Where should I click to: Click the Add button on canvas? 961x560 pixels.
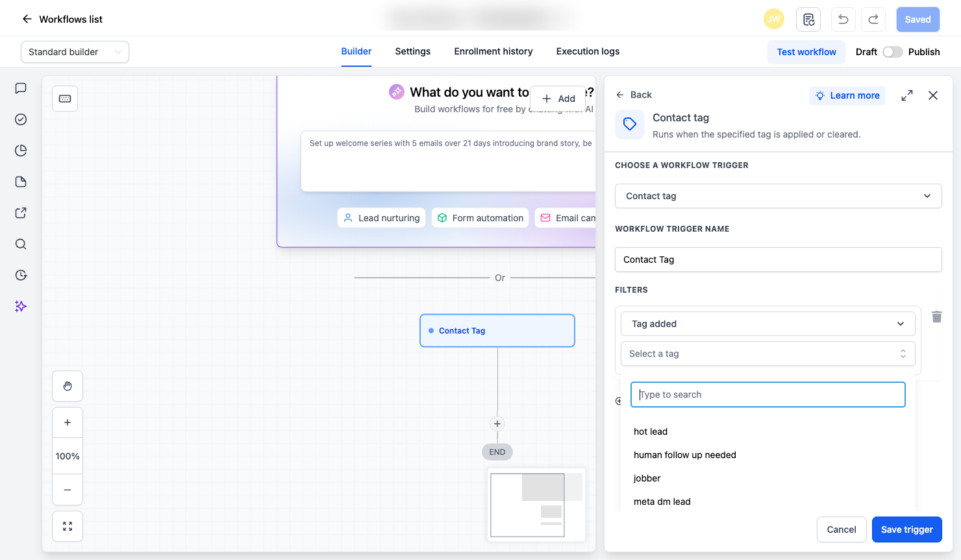point(558,99)
